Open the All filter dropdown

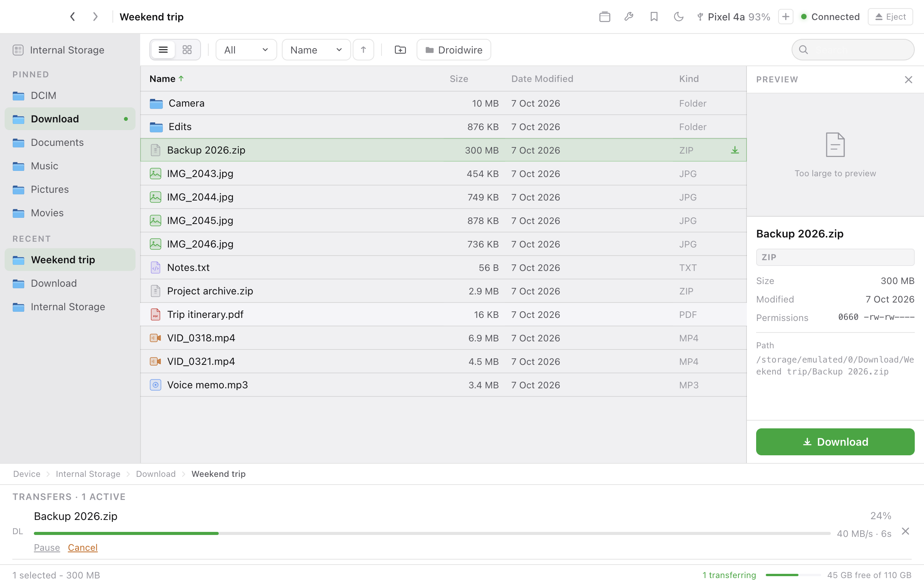246,50
